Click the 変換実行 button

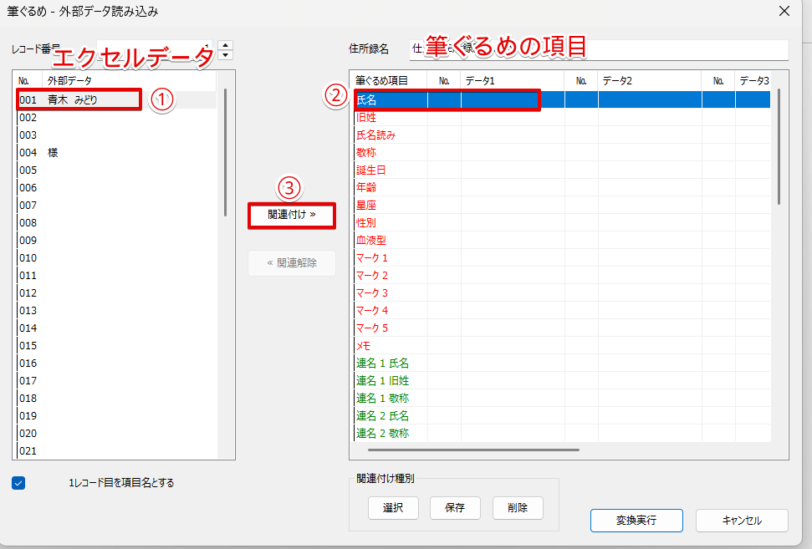636,520
